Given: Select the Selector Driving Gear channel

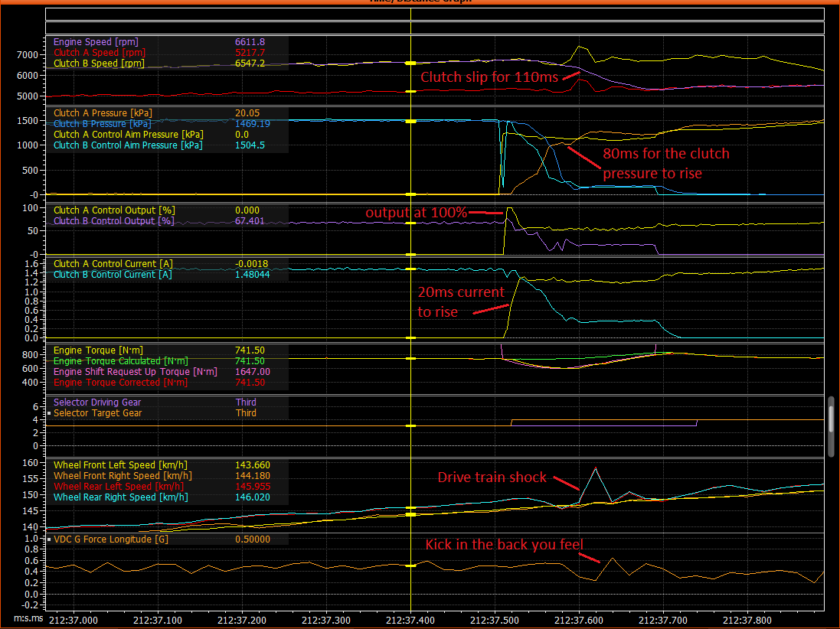Looking at the screenshot, I should click(x=97, y=402).
